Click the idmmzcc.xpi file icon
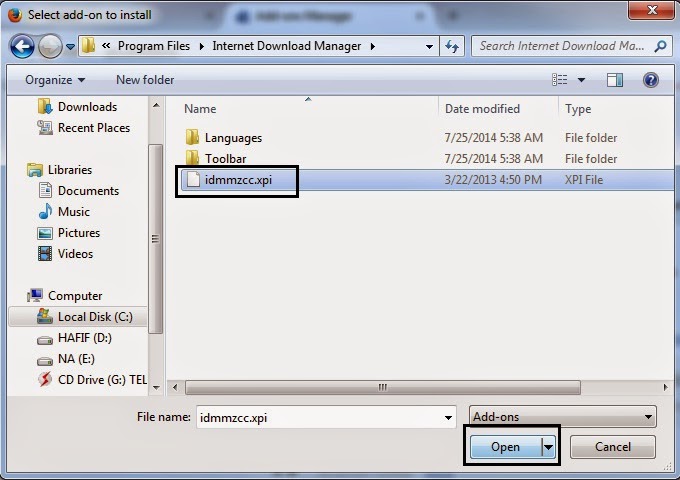The height and width of the screenshot is (480, 680). click(193, 180)
